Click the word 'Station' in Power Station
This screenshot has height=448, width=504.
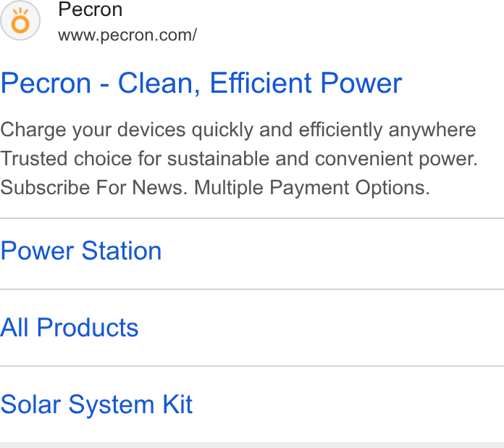(122, 251)
